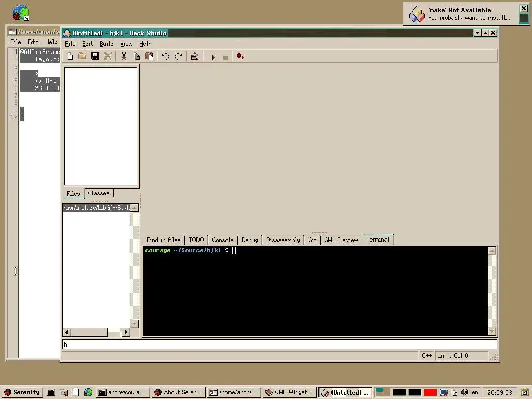Viewport: 532px width, 399px height.
Task: Click the 20:59:03 clock in taskbar
Action: (500, 393)
